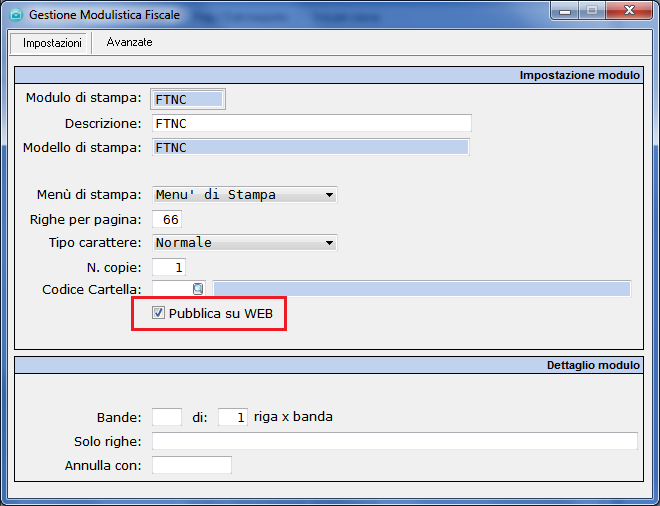Click the Modulo di stampa field
This screenshot has height=506, width=660.
click(187, 99)
